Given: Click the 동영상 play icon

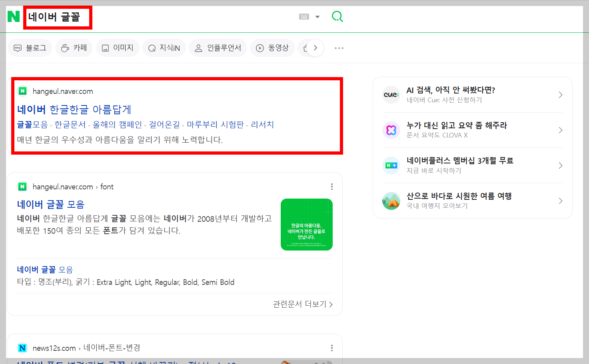Looking at the screenshot, I should [260, 48].
